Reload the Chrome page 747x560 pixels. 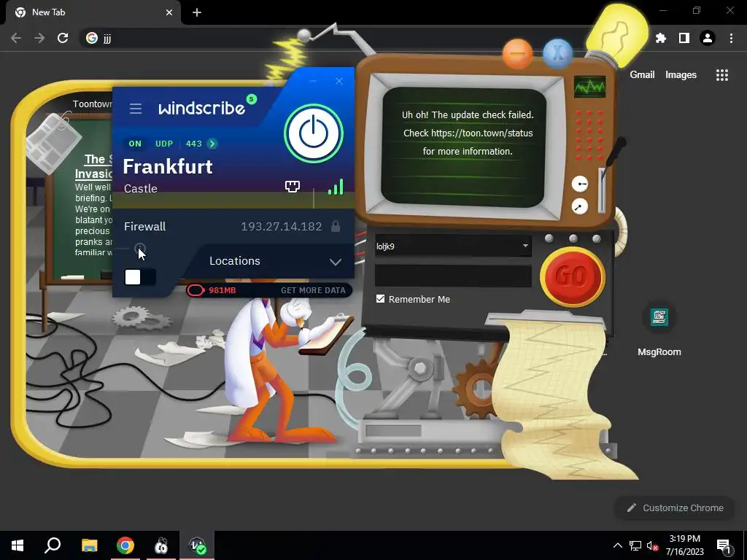(x=63, y=38)
